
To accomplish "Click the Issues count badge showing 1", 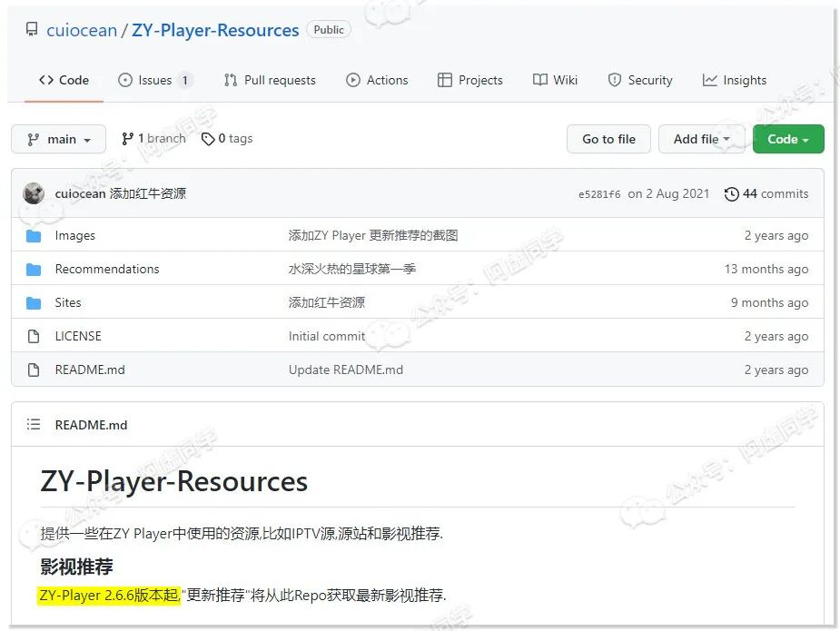I will point(185,80).
